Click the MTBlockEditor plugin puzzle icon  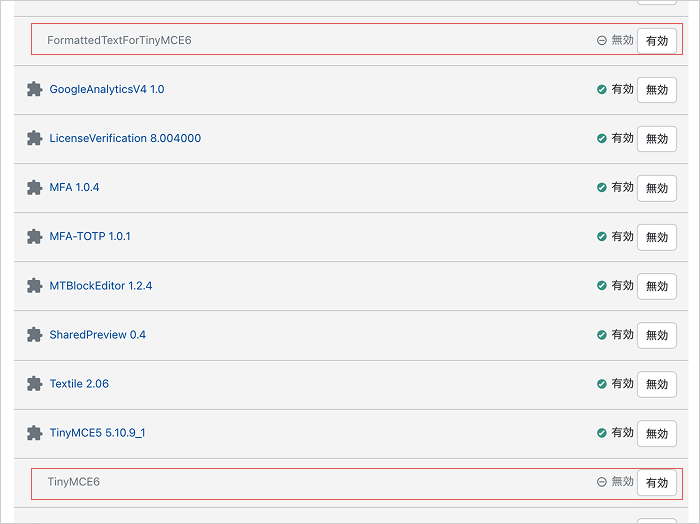[x=34, y=286]
